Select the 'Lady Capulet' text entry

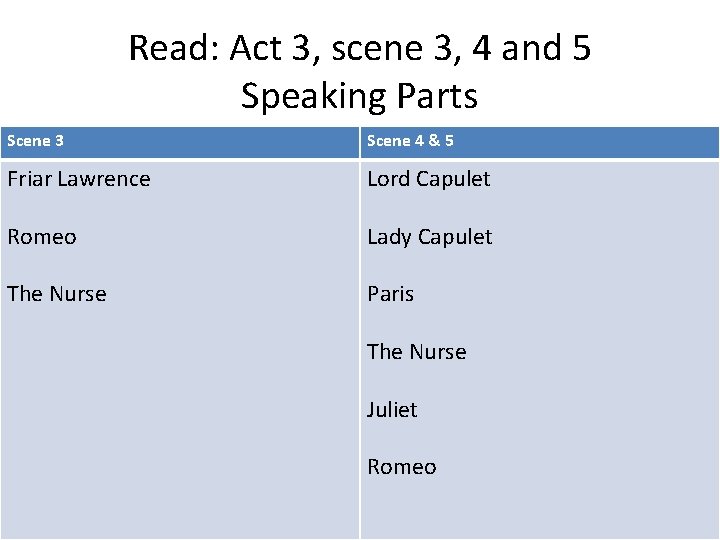pyautogui.click(x=430, y=237)
